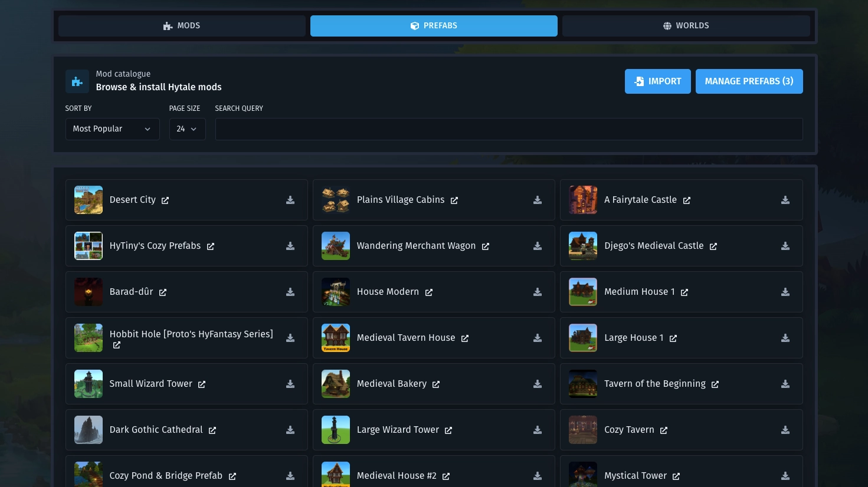Click the Small Wizard Tower thumbnail
This screenshot has height=487, width=868.
click(89, 384)
